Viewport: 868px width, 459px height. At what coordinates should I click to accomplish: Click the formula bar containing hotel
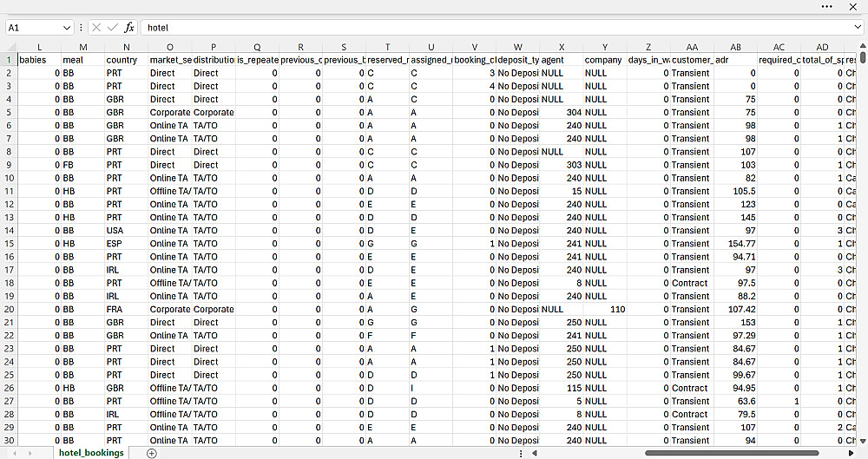click(496, 28)
